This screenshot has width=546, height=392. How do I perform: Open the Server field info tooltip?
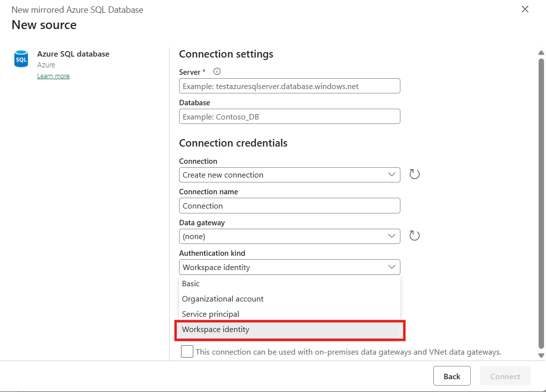pos(216,71)
